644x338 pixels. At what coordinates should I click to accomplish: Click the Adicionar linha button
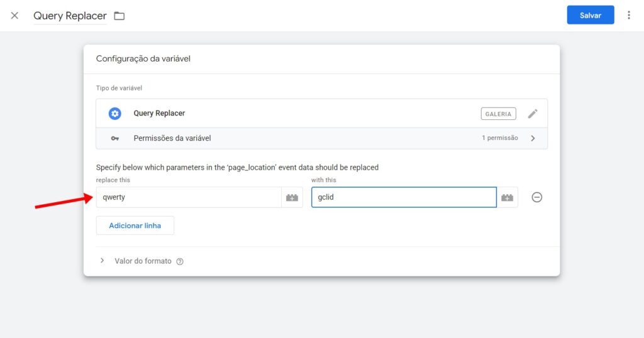pyautogui.click(x=135, y=226)
